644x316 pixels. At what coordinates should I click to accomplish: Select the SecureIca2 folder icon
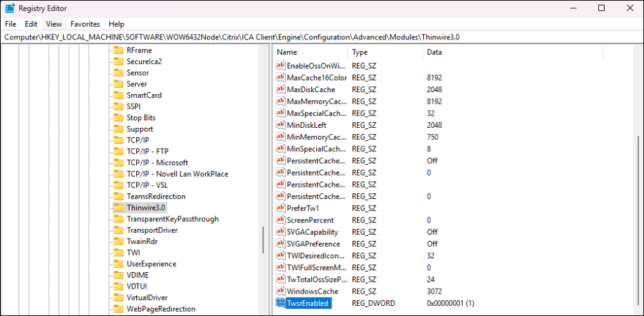[x=119, y=62]
